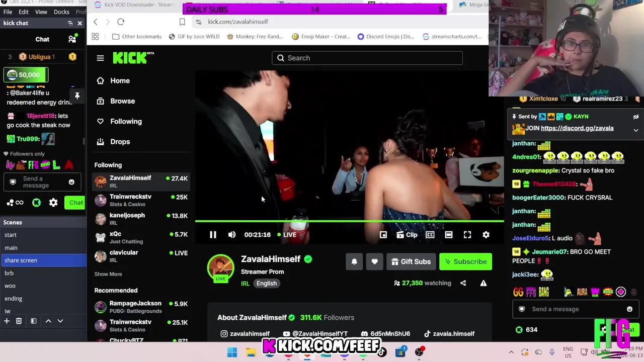Screen dimensions: 644x362
Task: Move selected scene down
Action: click(60, 321)
